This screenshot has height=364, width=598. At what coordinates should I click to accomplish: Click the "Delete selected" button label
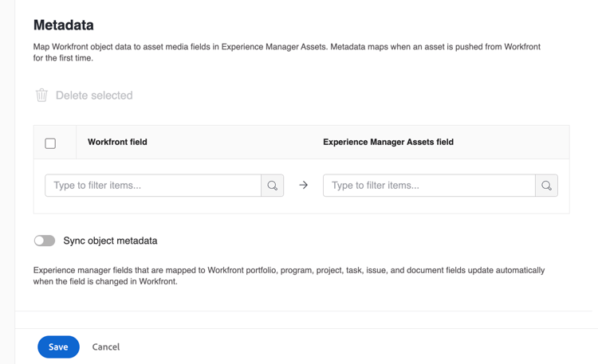(x=94, y=96)
